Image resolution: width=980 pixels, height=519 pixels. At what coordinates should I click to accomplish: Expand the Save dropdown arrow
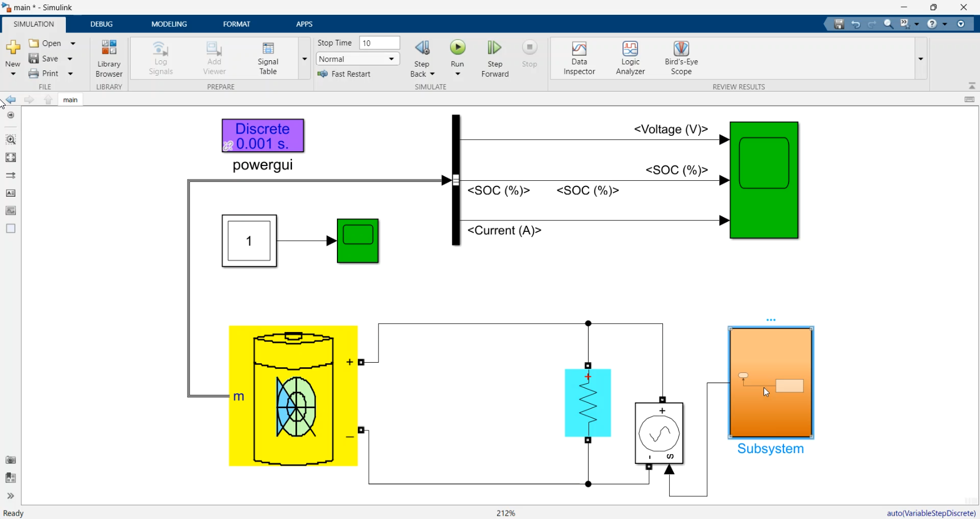click(70, 59)
